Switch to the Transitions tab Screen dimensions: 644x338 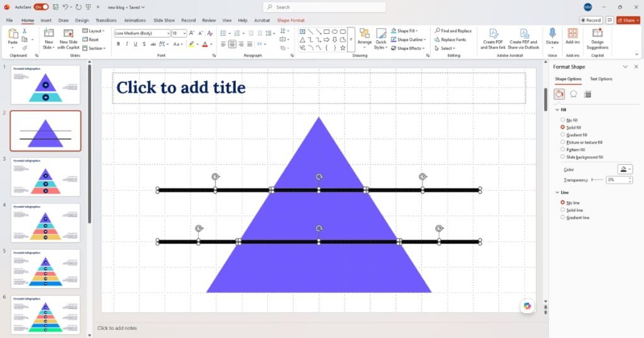106,20
